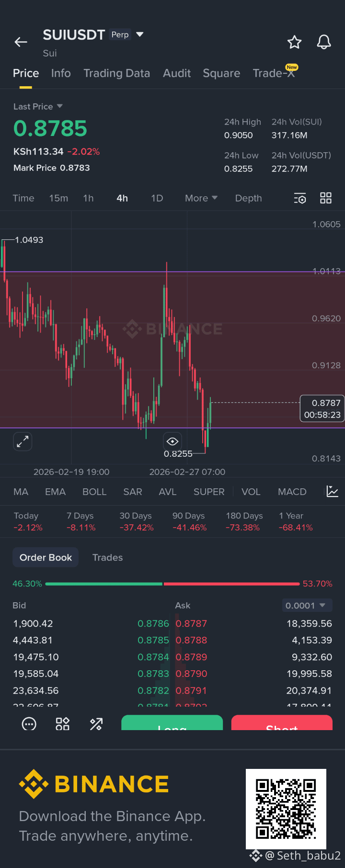The image size is (345, 868).
Task: Tap the Mark Price 0.8783 text
Action: pyautogui.click(x=52, y=168)
